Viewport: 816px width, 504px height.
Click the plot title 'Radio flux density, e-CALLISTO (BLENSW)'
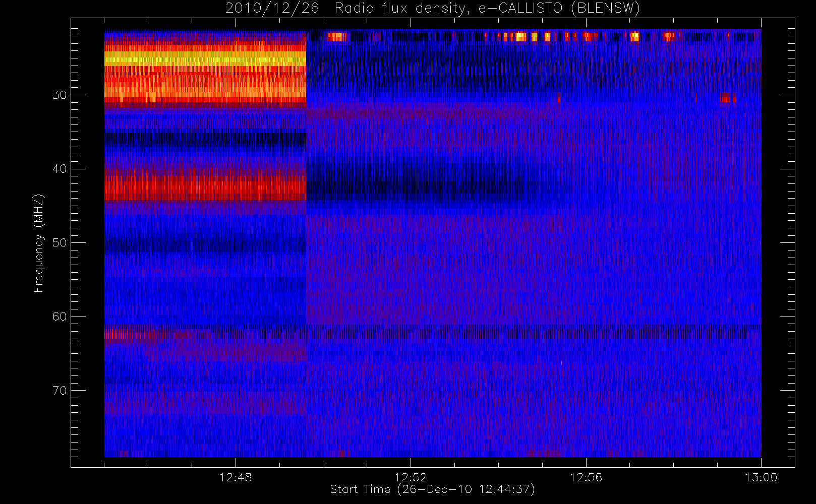click(x=487, y=9)
